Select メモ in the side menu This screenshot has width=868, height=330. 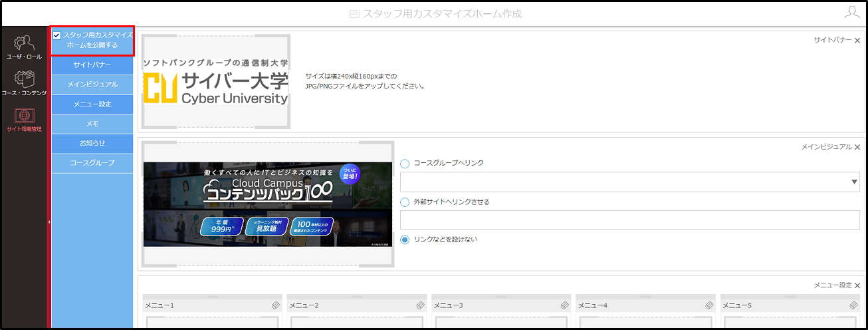coord(92,124)
